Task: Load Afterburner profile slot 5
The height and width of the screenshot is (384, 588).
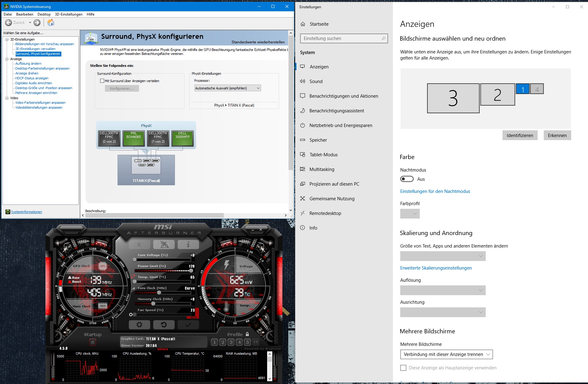Action: (x=248, y=342)
